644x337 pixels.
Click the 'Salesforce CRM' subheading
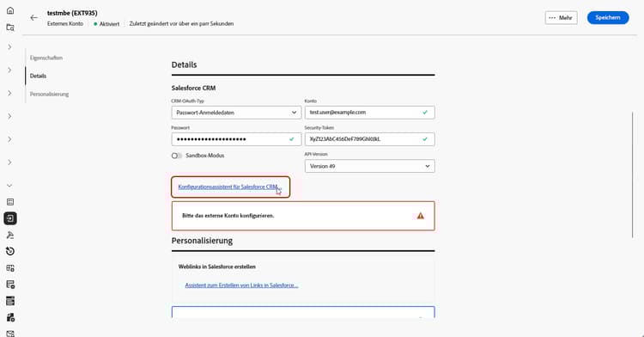193,88
